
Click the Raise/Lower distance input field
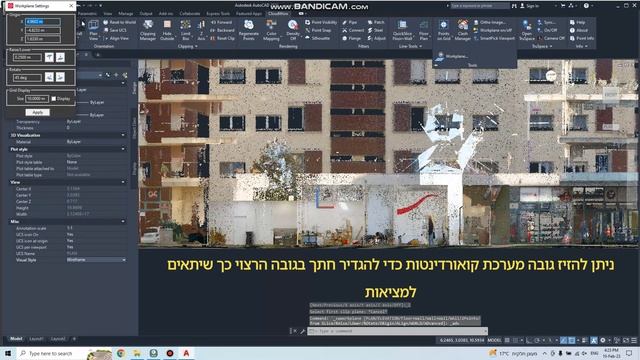tap(26, 58)
